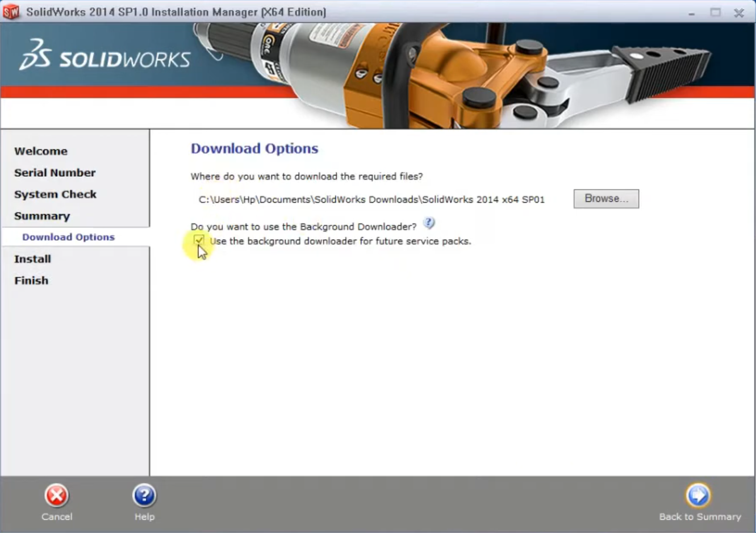Go to the Welcome step in sidebar

click(41, 151)
